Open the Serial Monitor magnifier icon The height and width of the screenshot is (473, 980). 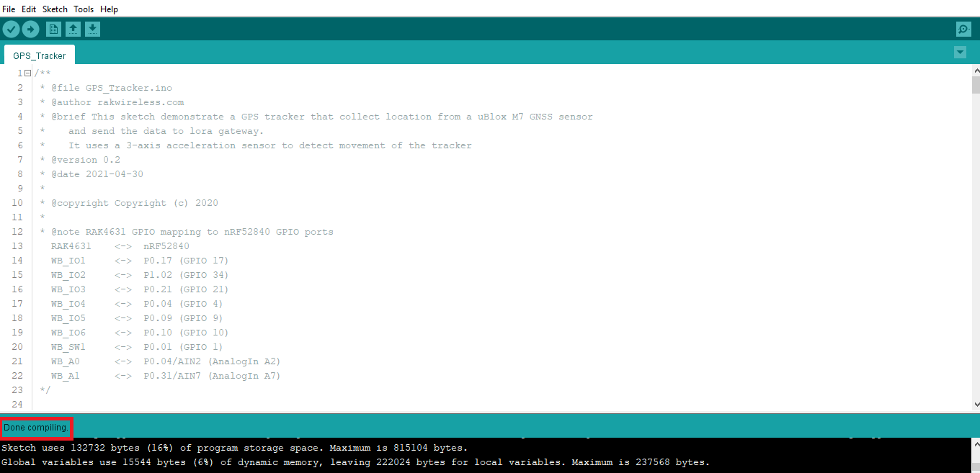point(963,30)
